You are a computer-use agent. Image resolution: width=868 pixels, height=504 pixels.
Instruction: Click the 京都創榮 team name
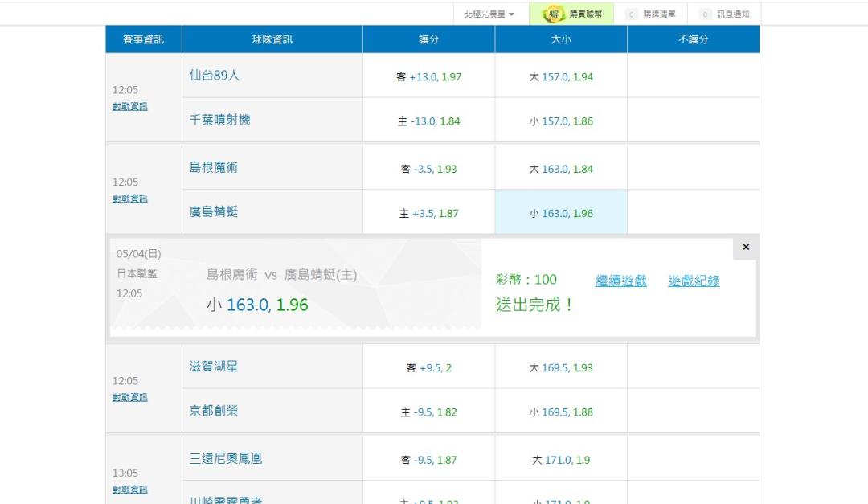pyautogui.click(x=214, y=411)
